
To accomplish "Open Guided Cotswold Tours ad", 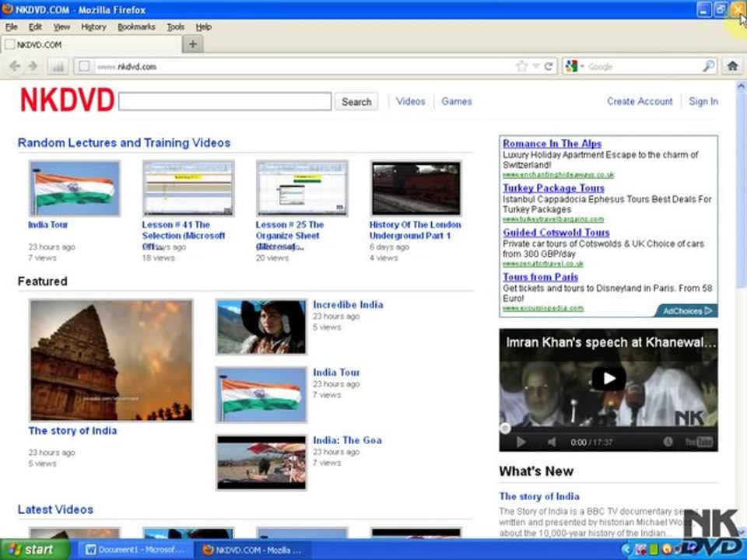I will tap(556, 233).
